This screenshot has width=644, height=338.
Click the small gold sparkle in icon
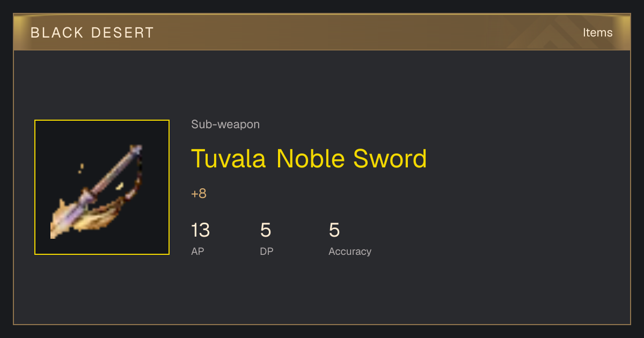coord(81,168)
